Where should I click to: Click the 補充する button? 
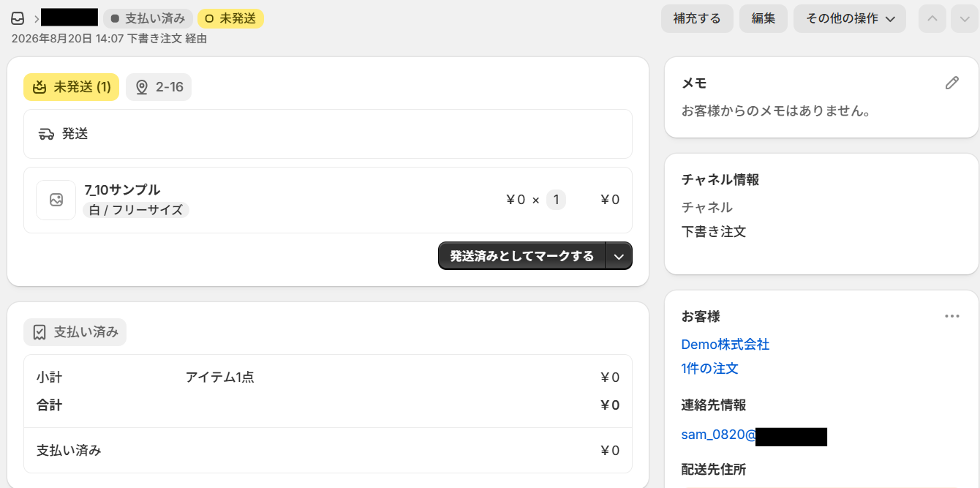(x=697, y=19)
